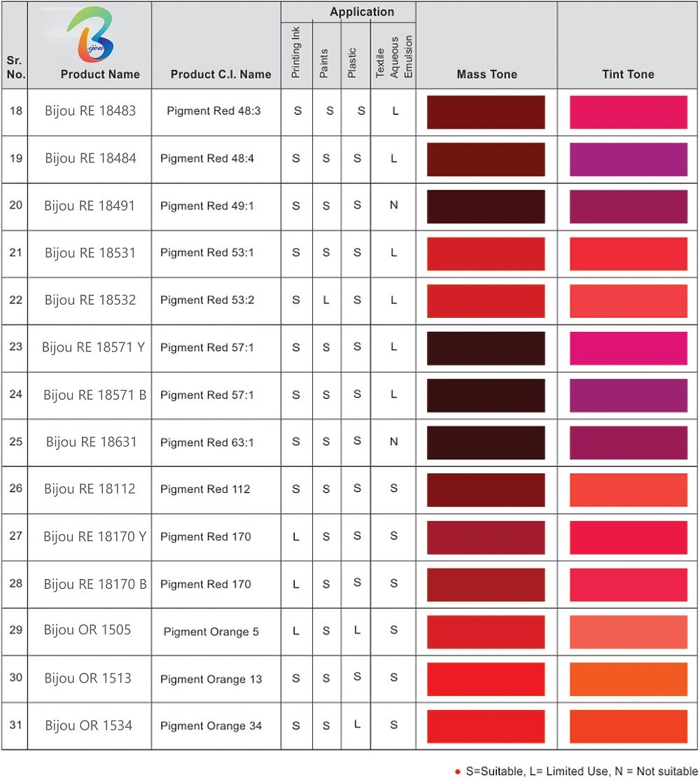Click the Paints rating L for Bijou RE 18532

pos(326,300)
